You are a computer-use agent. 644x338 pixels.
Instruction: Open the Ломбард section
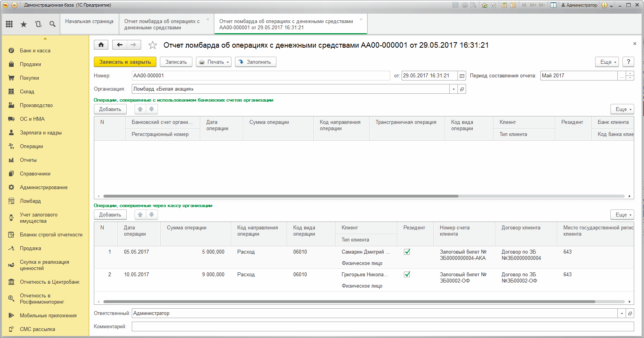(30, 201)
